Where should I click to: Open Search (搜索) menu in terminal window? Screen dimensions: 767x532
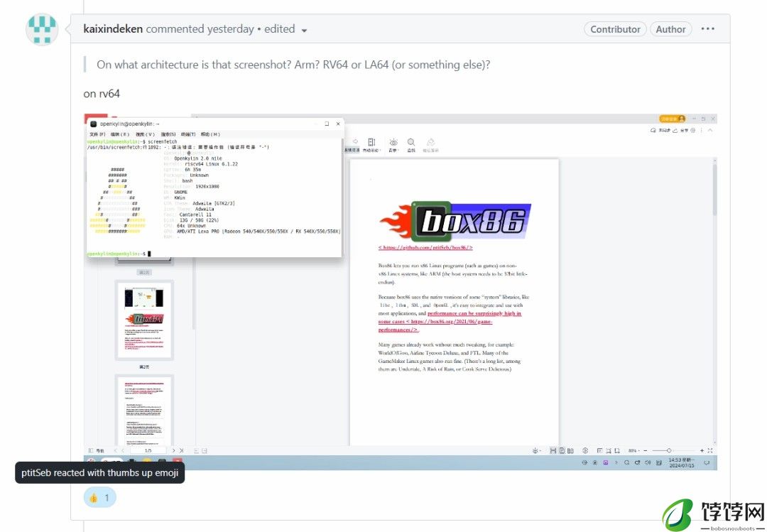168,134
